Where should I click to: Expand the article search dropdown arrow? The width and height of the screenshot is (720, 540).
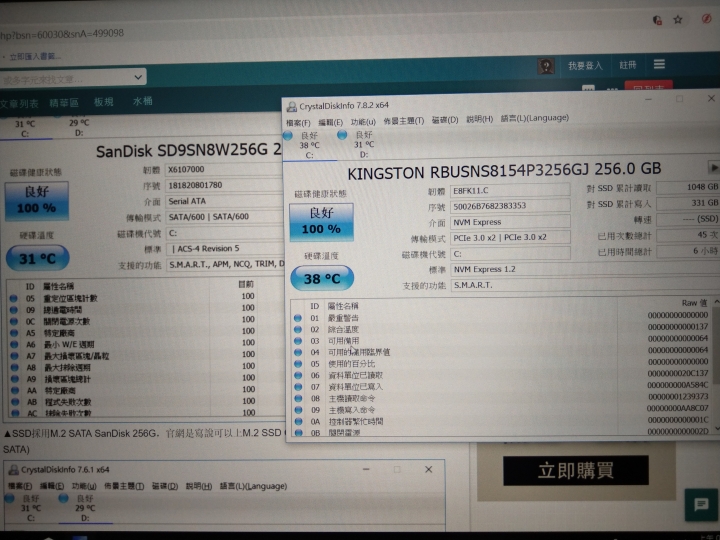click(138, 77)
